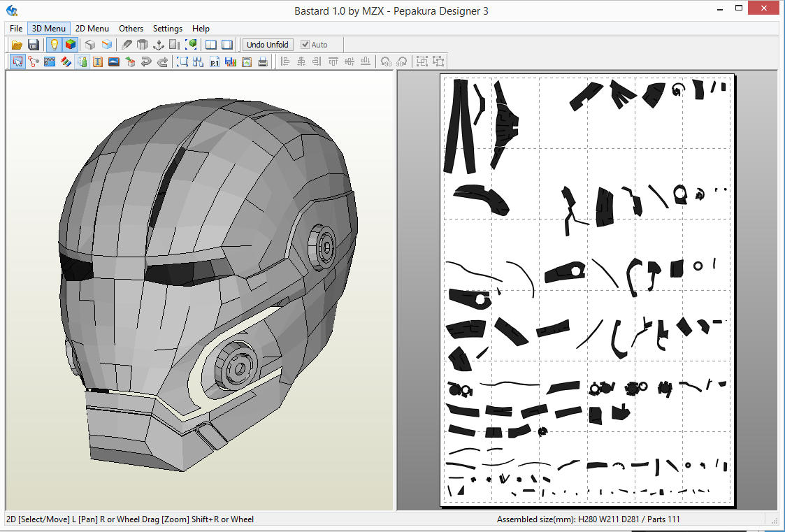
Task: Click the P.1 page icon
Action: click(215, 62)
